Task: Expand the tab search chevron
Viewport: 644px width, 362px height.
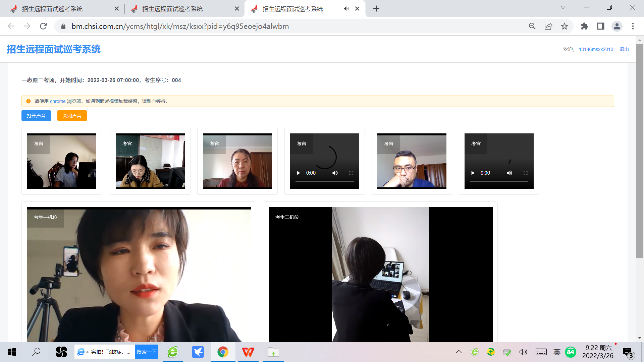Action: [563, 7]
